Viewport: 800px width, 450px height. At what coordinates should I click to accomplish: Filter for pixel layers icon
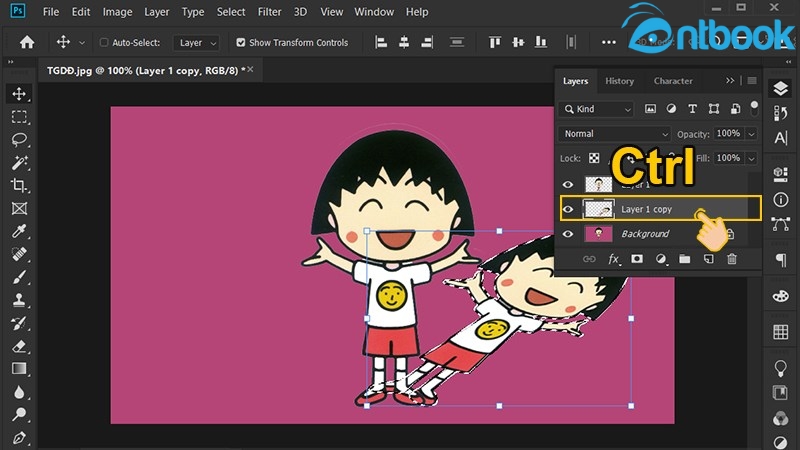point(651,109)
